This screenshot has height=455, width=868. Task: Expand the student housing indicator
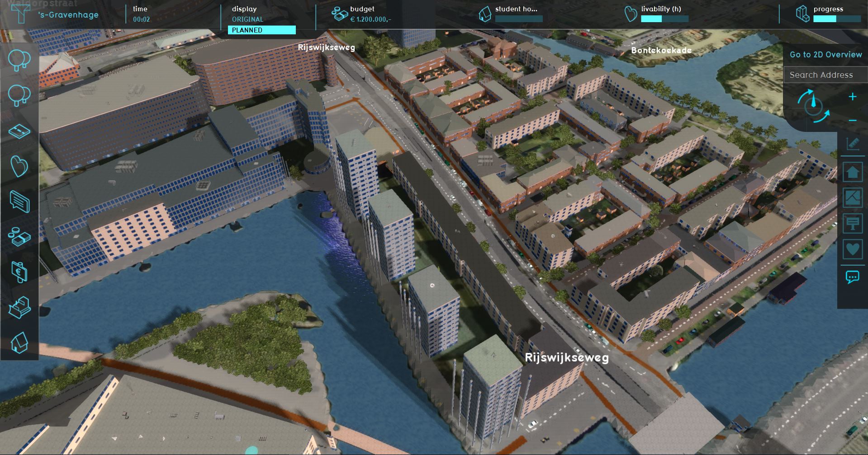pyautogui.click(x=510, y=14)
